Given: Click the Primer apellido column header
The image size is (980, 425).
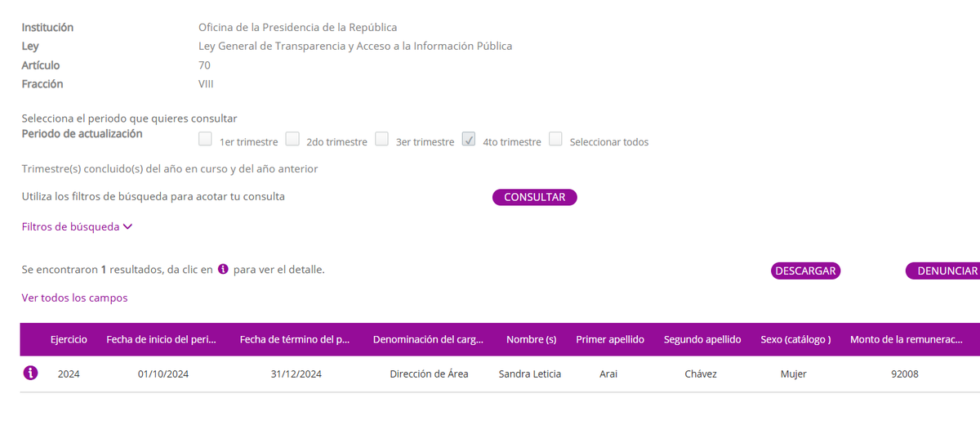Looking at the screenshot, I should (610, 339).
